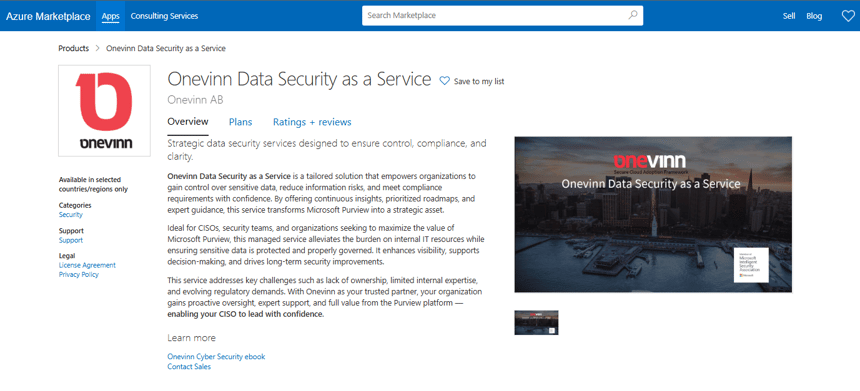This screenshot has width=860, height=391.
Task: Open Onevinn Cyber Security ebook link
Action: pos(216,356)
